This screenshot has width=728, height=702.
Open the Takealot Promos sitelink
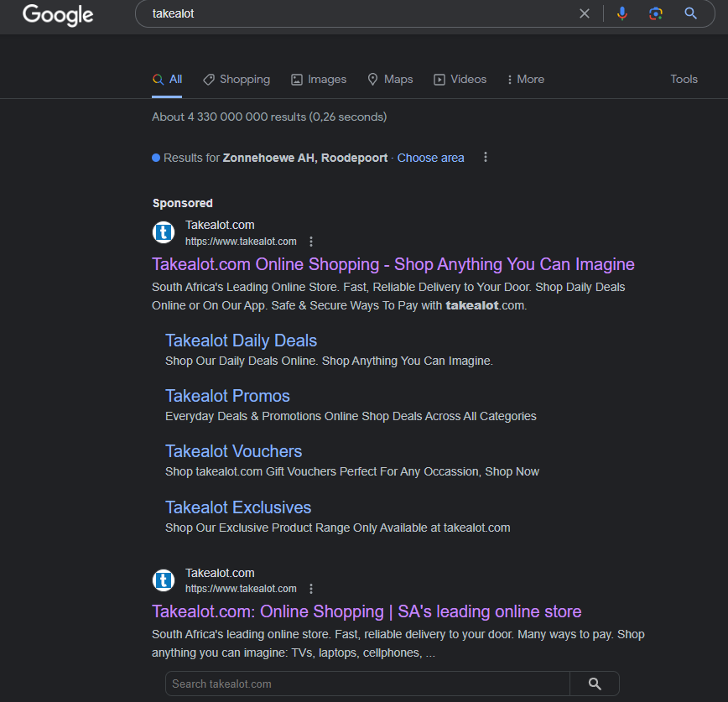point(227,396)
